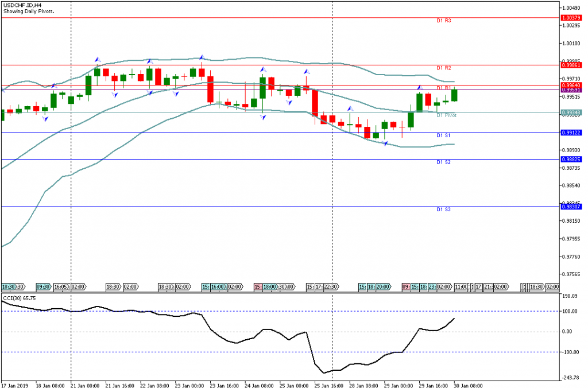Click the D1 S2 support line label
Screen dimensions: 588x392
[443, 162]
